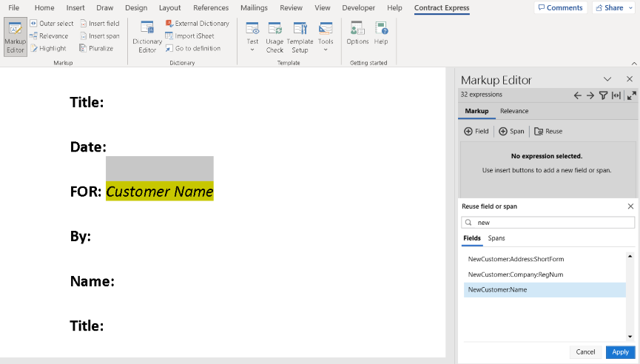Click the Cancel button
The image size is (640, 364).
pyautogui.click(x=585, y=352)
